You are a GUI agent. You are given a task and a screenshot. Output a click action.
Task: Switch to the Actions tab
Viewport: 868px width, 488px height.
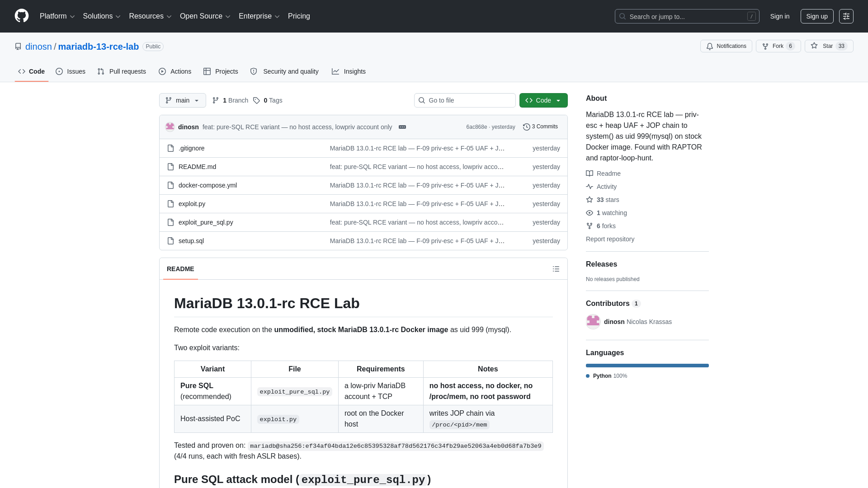(x=175, y=71)
